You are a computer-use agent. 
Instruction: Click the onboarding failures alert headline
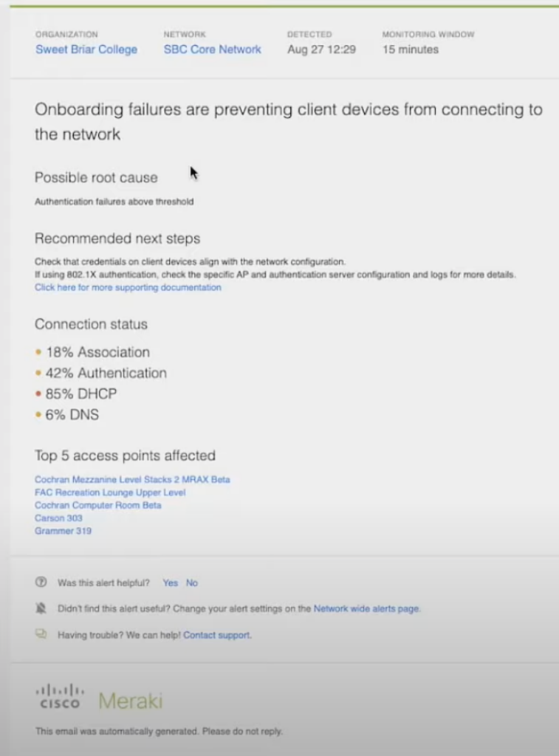point(288,122)
